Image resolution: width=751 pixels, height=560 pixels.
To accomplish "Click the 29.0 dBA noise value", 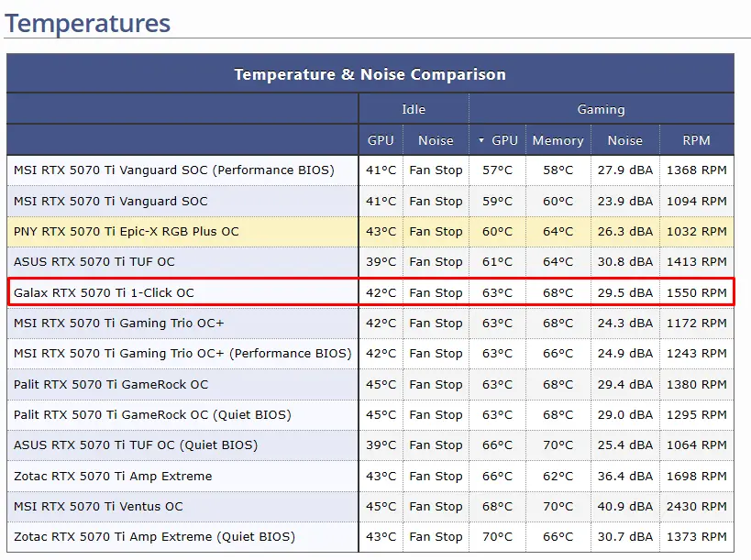I will tap(625, 414).
